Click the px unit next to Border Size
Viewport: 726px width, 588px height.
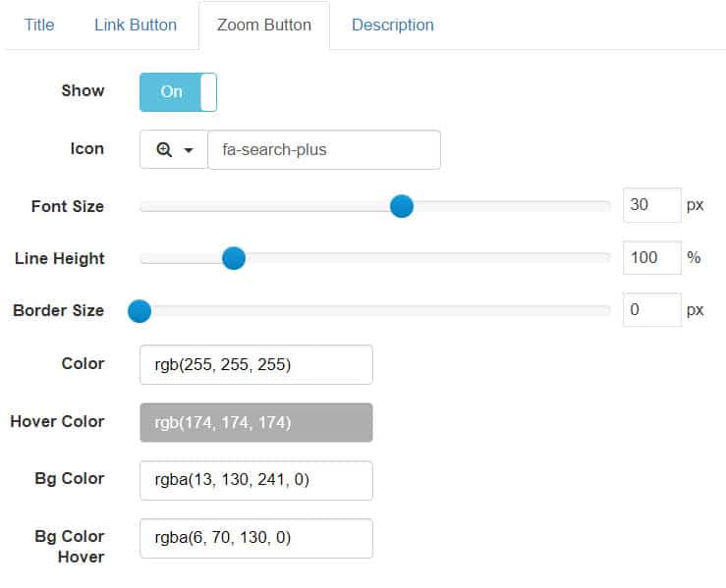(x=695, y=310)
